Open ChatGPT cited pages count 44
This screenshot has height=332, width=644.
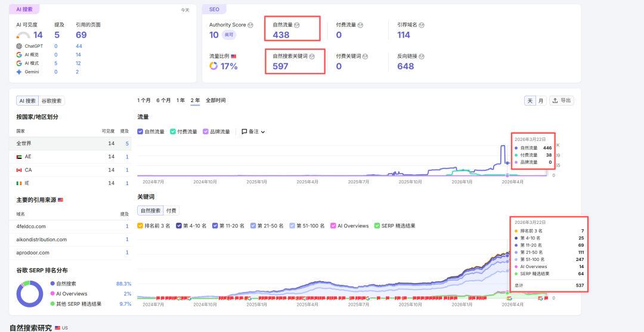click(x=79, y=46)
